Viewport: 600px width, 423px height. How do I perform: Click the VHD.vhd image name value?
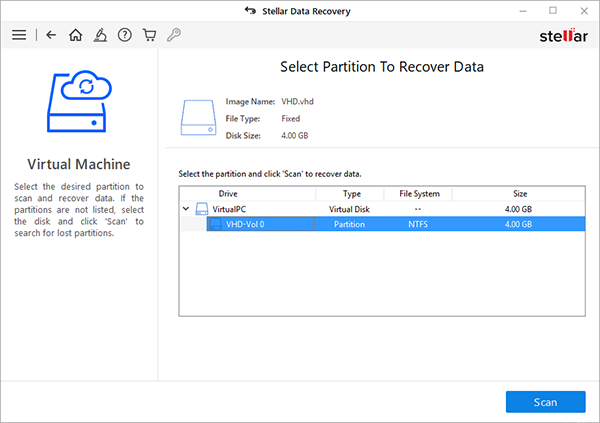(x=297, y=101)
